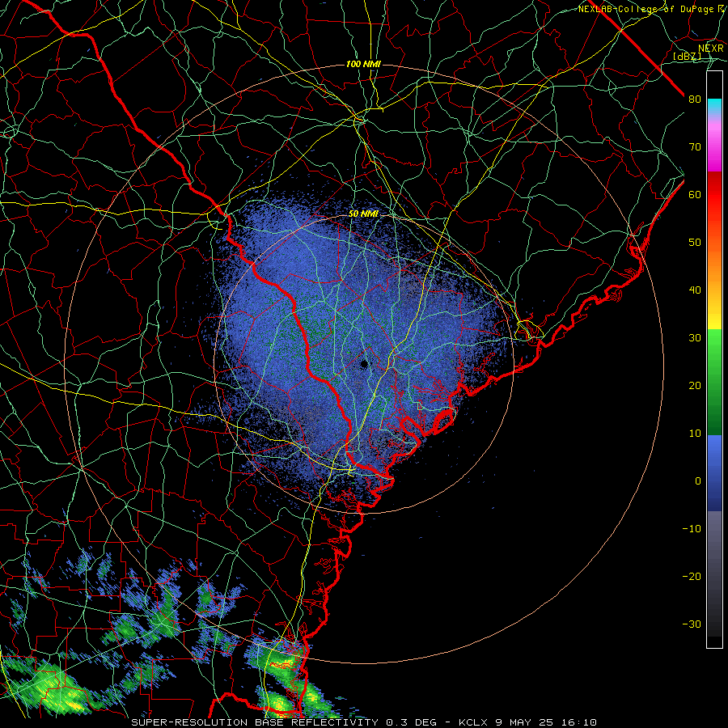Click the 60 value on the dBZ scale
This screenshot has height=728, width=728.
695,194
